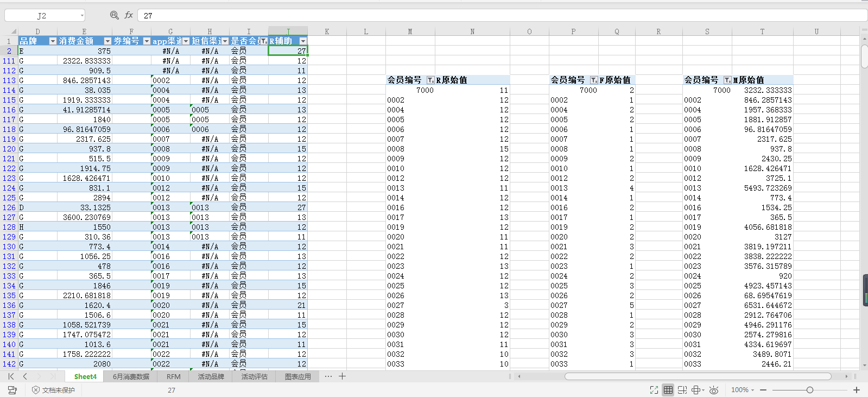Open the 品牌 column filter dropdown

pos(53,41)
